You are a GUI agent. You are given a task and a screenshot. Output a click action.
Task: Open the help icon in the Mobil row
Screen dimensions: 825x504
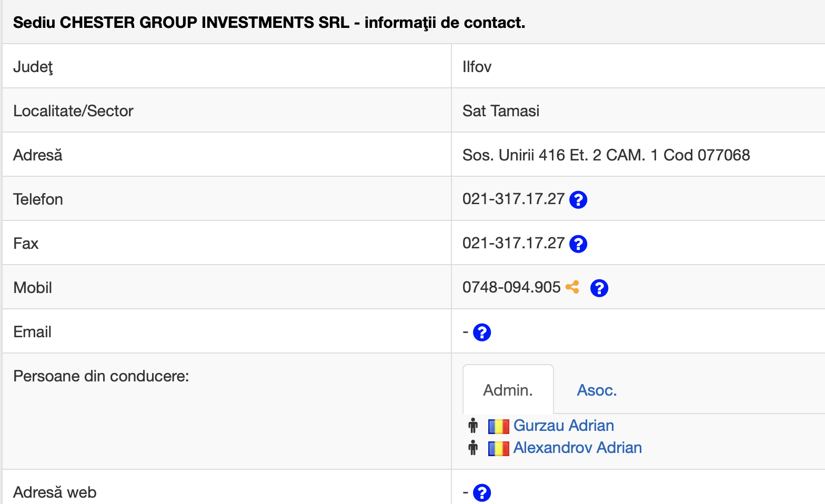click(599, 288)
